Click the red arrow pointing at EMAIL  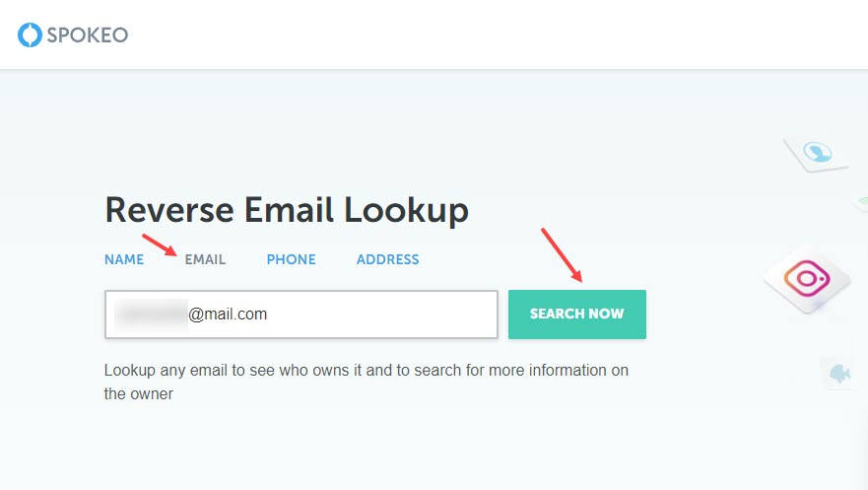click(160, 245)
